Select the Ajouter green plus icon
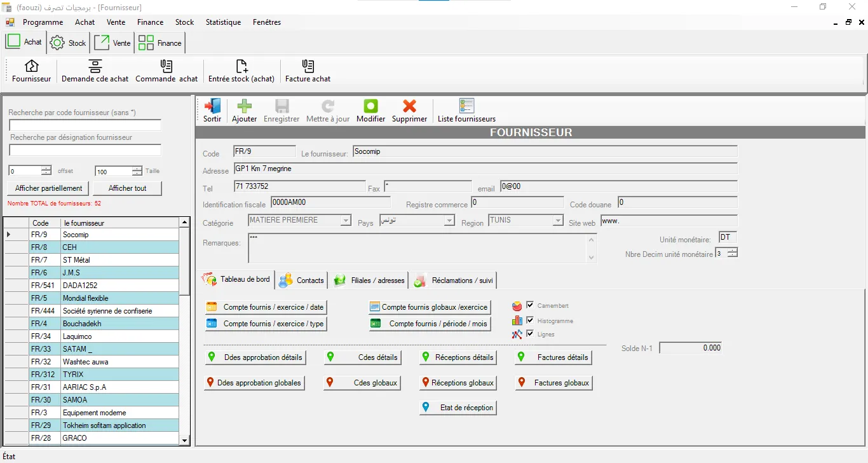 coord(244,105)
